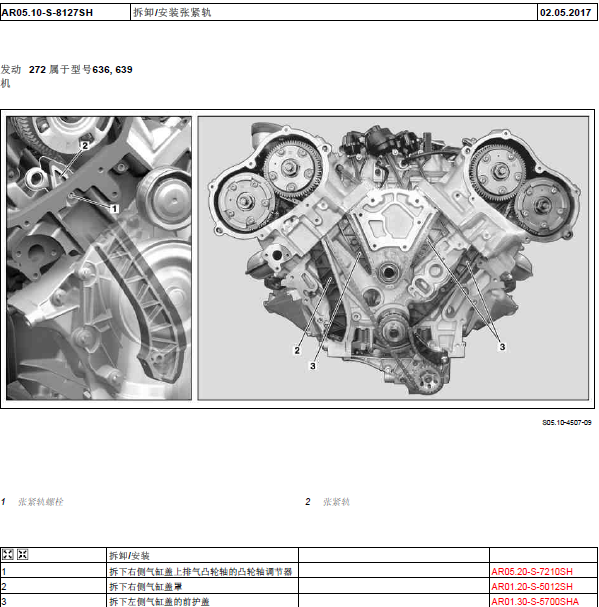Select the title 拆卸/安装张紧轨
This screenshot has width=599, height=607.
tap(172, 13)
